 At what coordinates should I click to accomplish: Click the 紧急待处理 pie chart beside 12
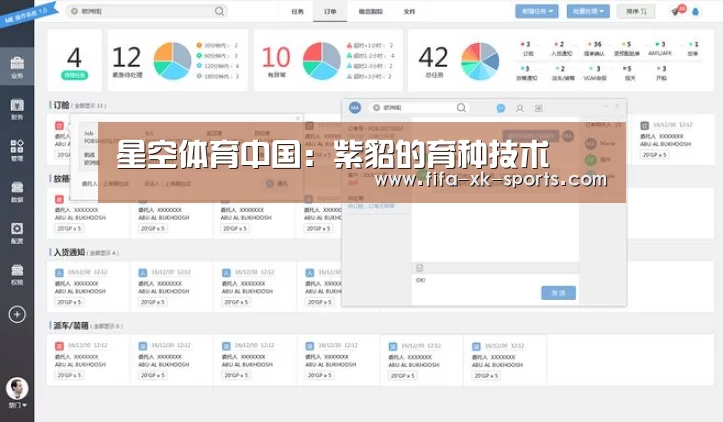coord(172,61)
